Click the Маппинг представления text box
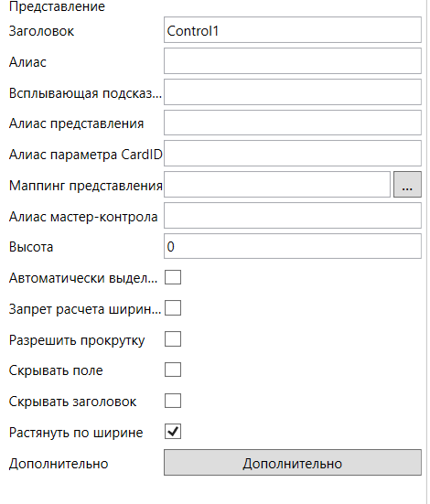Image resolution: width=430 pixels, height=504 pixels. tap(277, 185)
